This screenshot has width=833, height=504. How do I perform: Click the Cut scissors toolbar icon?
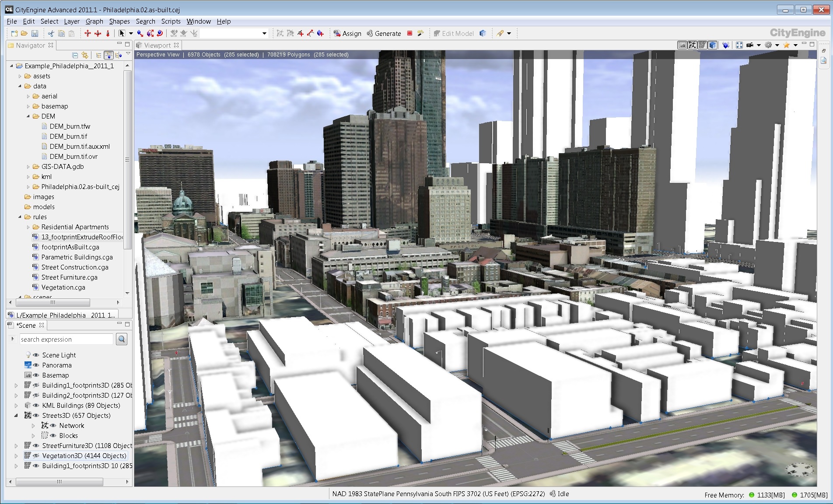[51, 33]
